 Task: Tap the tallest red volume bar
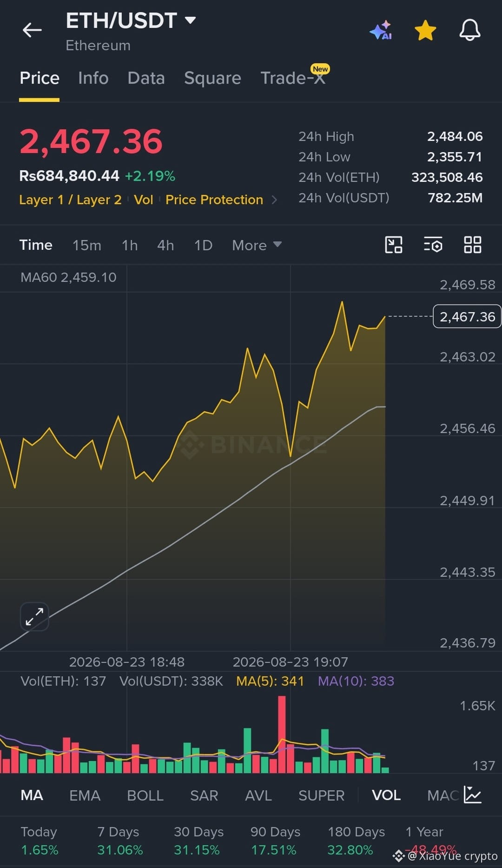(x=282, y=734)
